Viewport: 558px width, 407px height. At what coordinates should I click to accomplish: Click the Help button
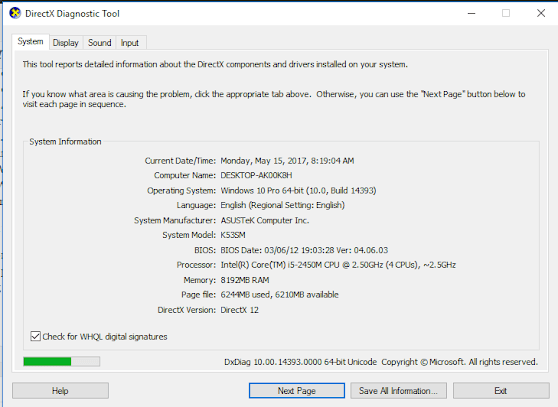click(x=60, y=391)
